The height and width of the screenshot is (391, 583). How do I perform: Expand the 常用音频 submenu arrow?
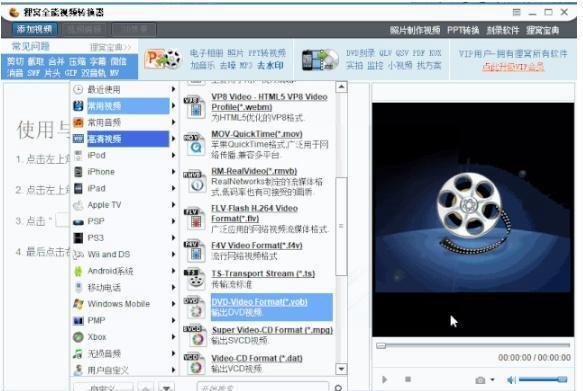click(x=173, y=122)
